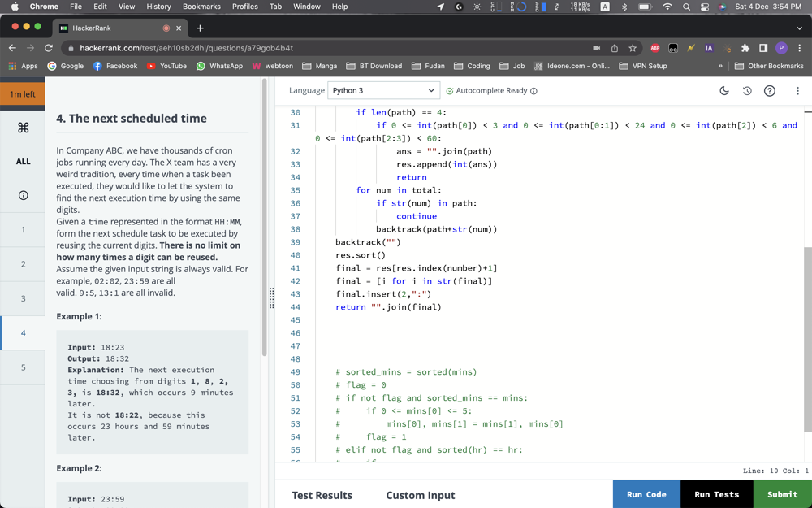Switch to the Test Results tab

pyautogui.click(x=322, y=496)
